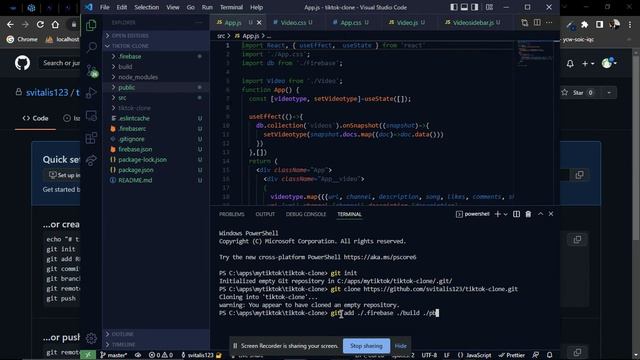640x360 pixels.
Task: Expand the .firebase folder
Action: pyautogui.click(x=156, y=56)
